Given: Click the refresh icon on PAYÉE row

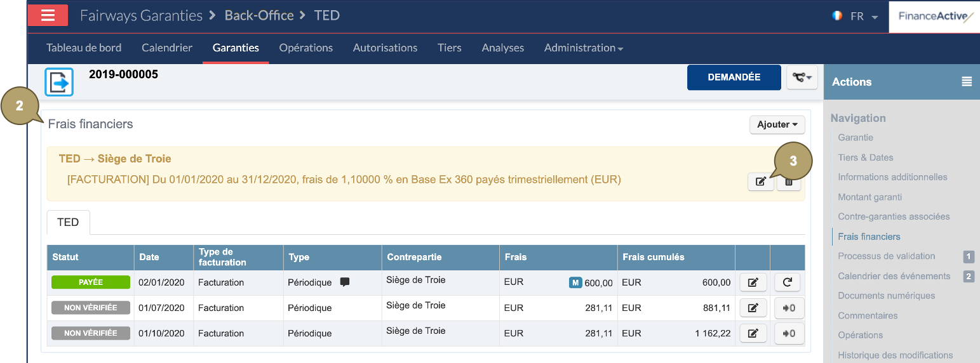Looking at the screenshot, I should 787,282.
